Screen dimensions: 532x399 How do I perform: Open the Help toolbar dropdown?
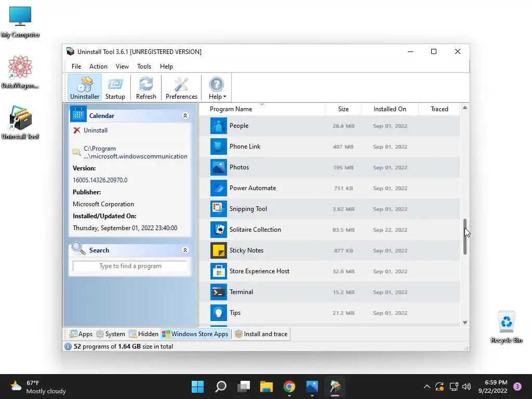point(217,88)
